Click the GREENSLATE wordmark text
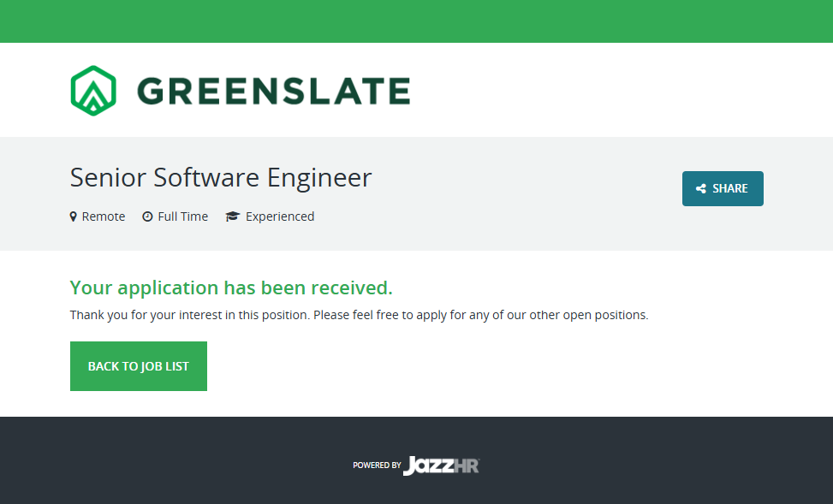Image resolution: width=833 pixels, height=504 pixels. (x=273, y=91)
